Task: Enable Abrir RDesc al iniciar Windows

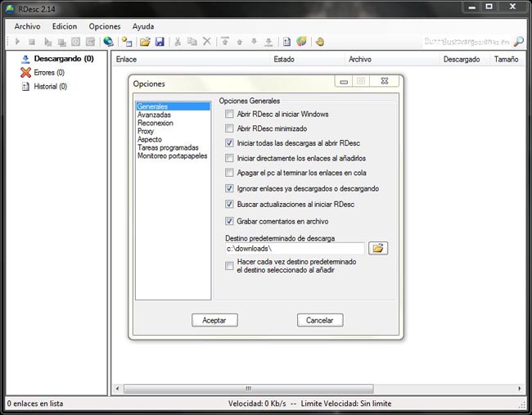Action: coord(230,115)
